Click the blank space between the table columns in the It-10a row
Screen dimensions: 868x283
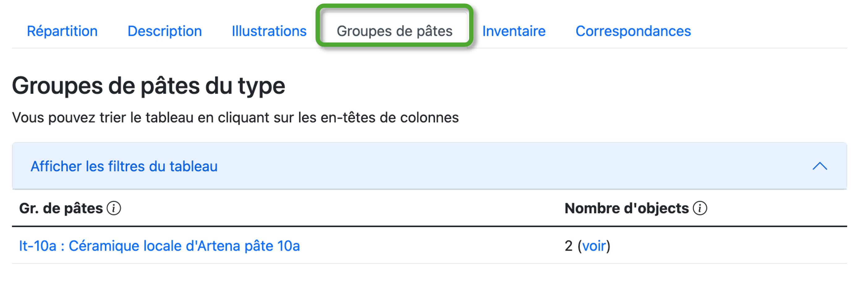pyautogui.click(x=431, y=246)
